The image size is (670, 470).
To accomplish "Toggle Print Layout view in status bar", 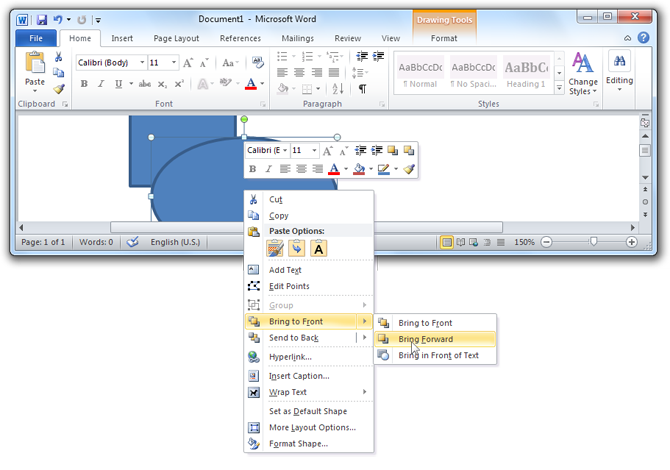I will pyautogui.click(x=447, y=242).
